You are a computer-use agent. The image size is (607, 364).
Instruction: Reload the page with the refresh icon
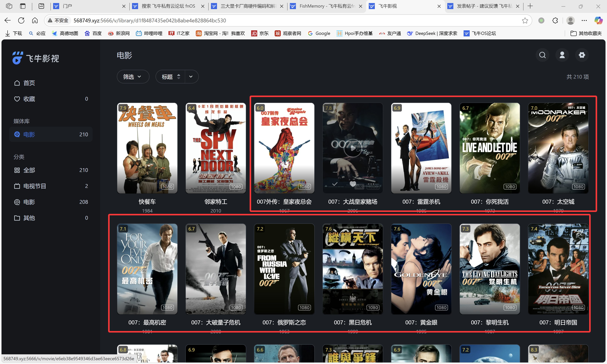21,20
